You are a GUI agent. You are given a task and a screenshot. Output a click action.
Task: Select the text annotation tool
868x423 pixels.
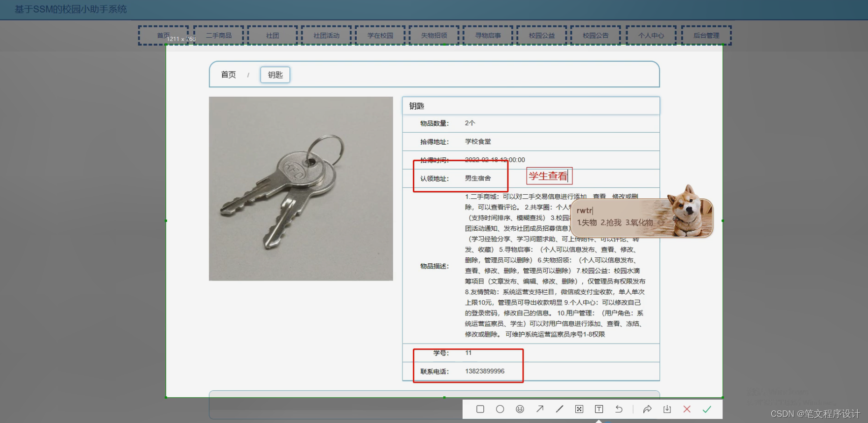599,409
